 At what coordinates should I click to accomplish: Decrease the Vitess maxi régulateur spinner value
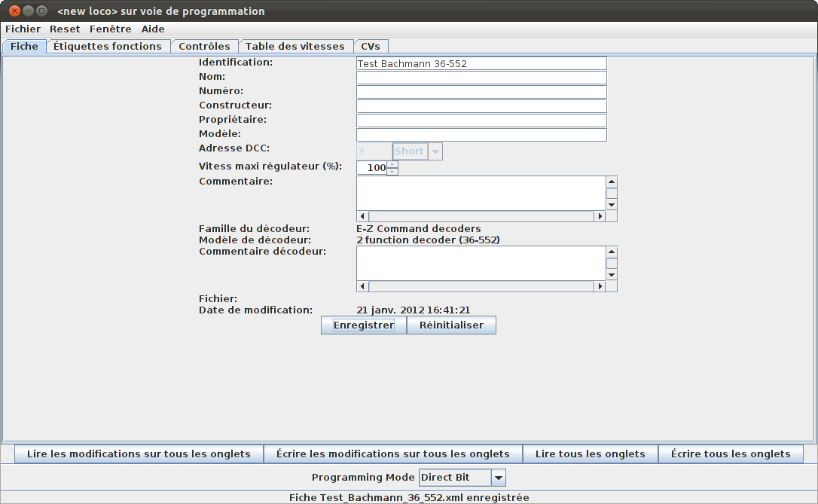coord(392,172)
